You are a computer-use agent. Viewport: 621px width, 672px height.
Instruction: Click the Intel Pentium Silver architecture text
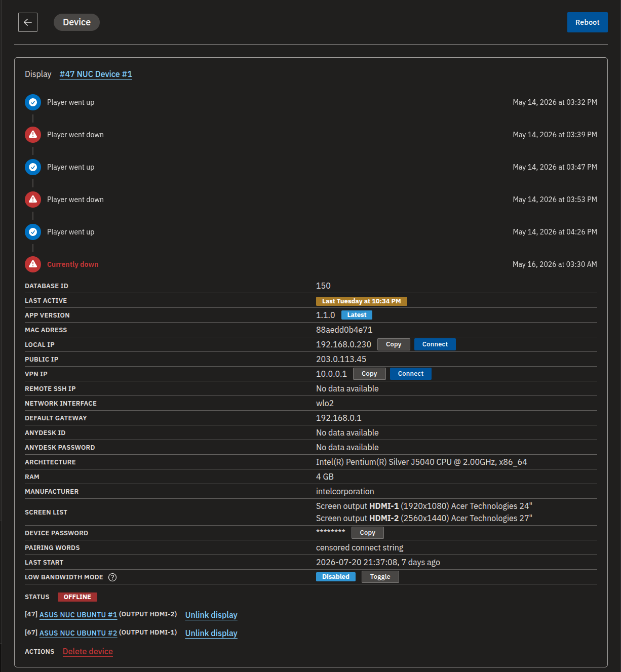pos(421,462)
